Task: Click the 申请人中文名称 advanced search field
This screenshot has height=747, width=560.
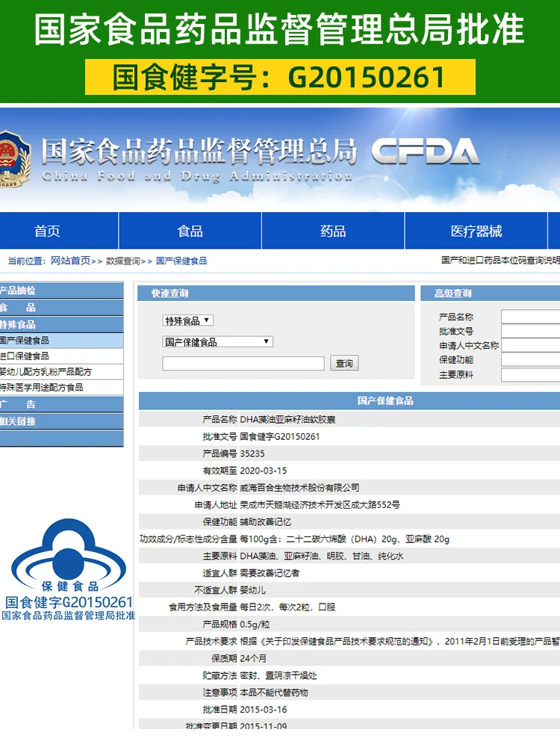Action: (x=530, y=345)
